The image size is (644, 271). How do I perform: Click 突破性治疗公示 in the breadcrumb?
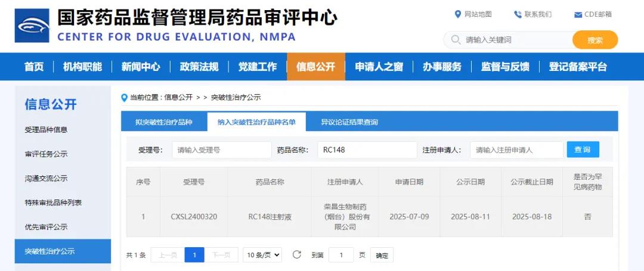[x=236, y=98]
